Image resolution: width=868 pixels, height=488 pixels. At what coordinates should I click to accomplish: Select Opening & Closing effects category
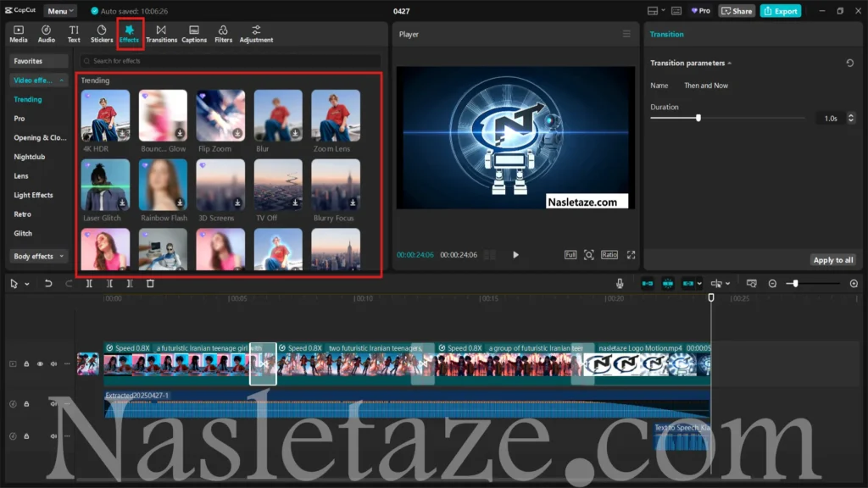coord(40,138)
